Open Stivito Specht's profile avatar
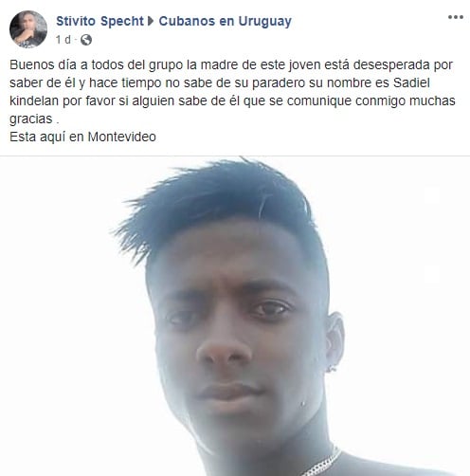Image resolution: width=470 pixels, height=476 pixels. 28,29
